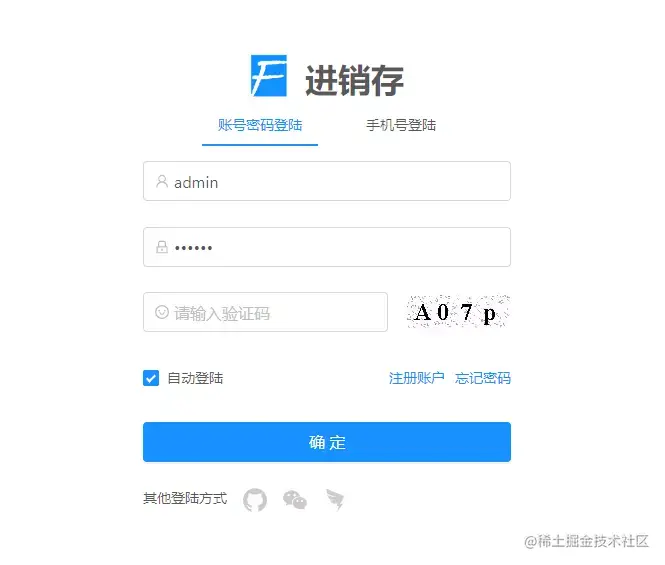Click the smiley icon in captcha field
665x565 pixels.
point(162,312)
